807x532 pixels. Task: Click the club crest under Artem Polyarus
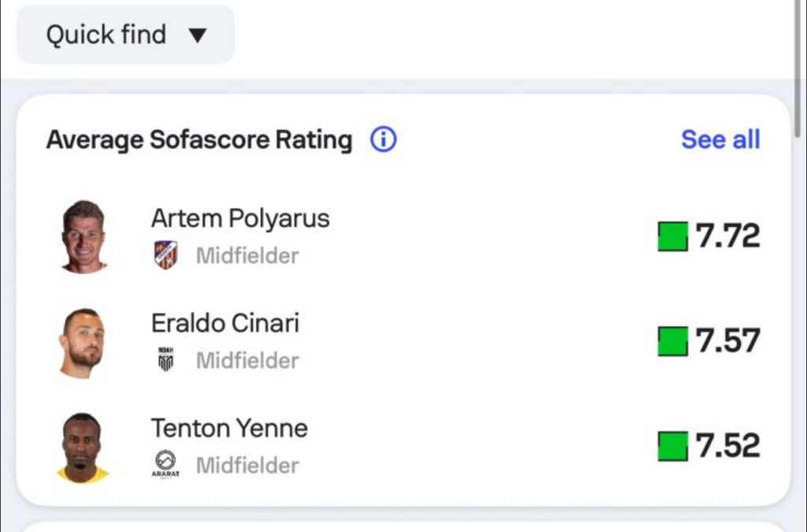pos(165,255)
